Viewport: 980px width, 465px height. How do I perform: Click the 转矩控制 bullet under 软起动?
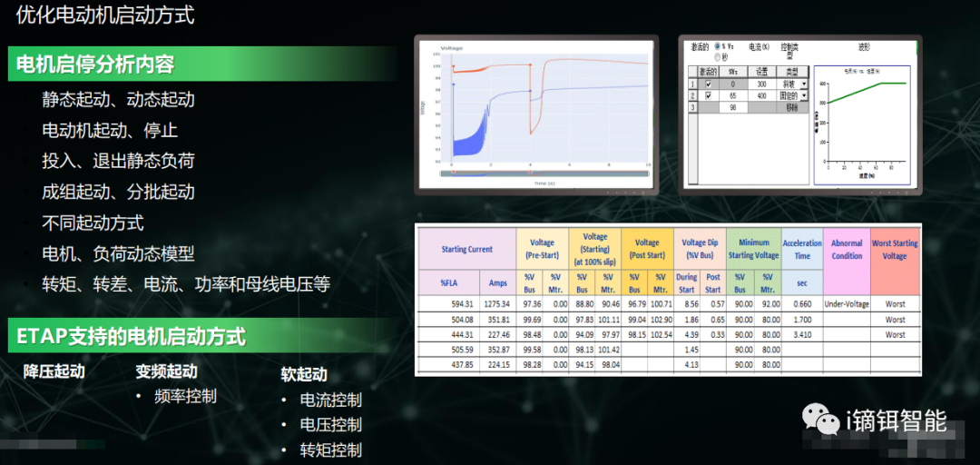(331, 450)
